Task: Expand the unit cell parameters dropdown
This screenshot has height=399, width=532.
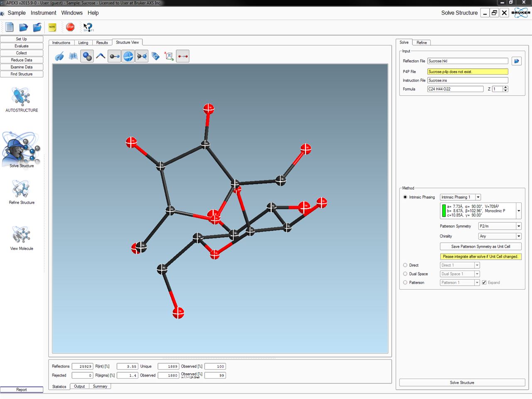Action: 519,211
